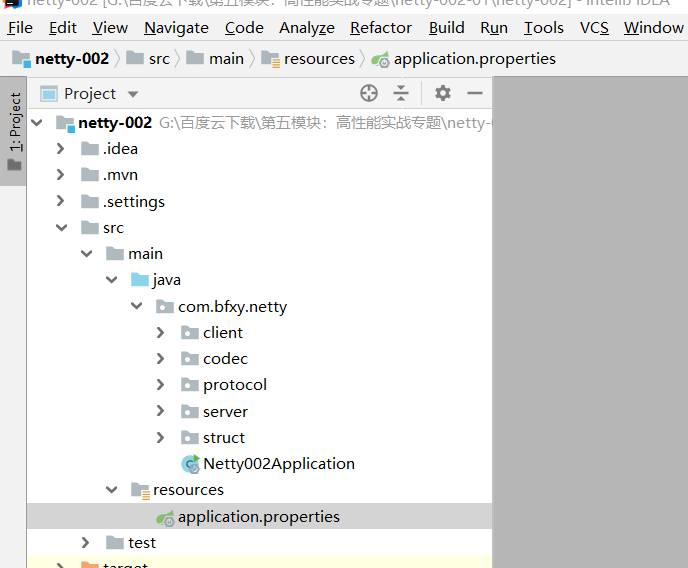Viewport: 688px width, 568px height.
Task: Select the .idea folder icon
Action: click(90, 148)
